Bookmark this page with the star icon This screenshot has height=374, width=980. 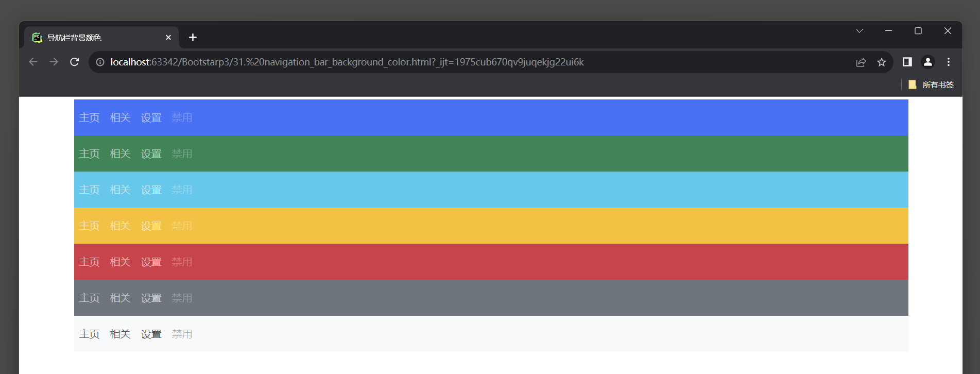(x=882, y=62)
